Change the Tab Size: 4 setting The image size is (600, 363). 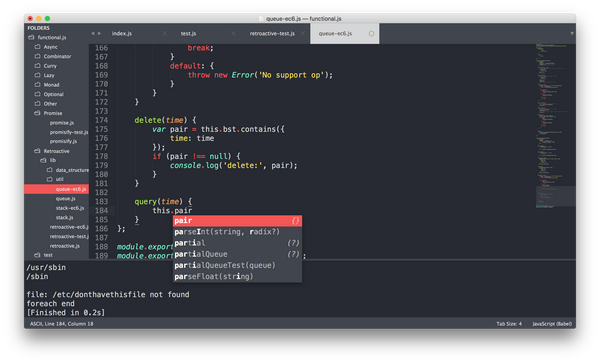(509, 324)
